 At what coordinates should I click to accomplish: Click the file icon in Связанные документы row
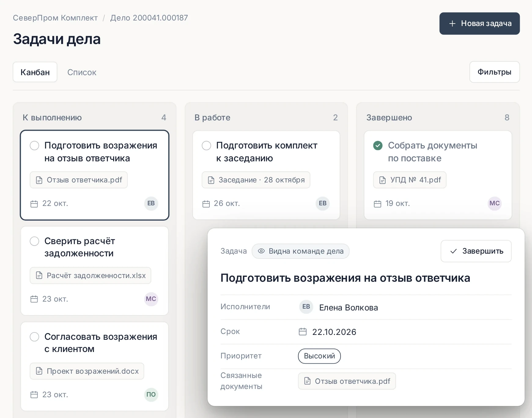[307, 381]
